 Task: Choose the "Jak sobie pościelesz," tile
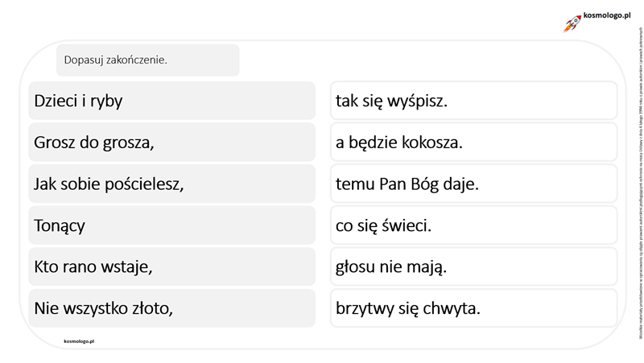point(171,184)
